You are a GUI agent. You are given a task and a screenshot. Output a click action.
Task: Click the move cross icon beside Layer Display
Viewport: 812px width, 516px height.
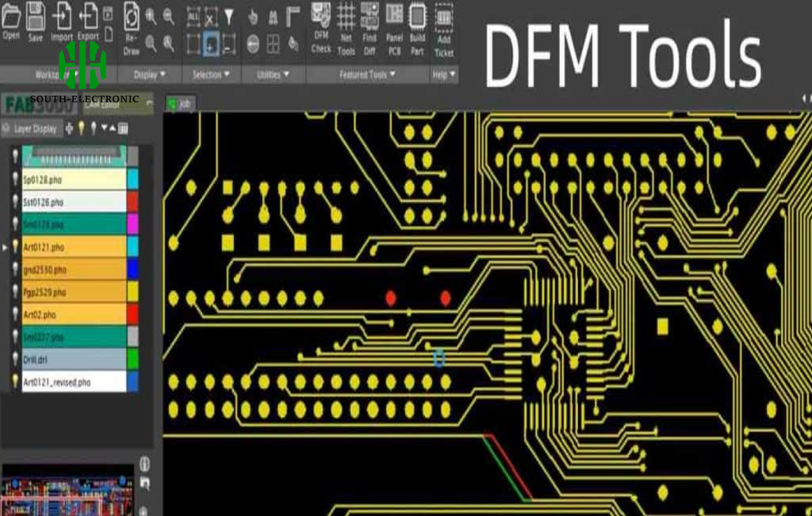point(70,128)
